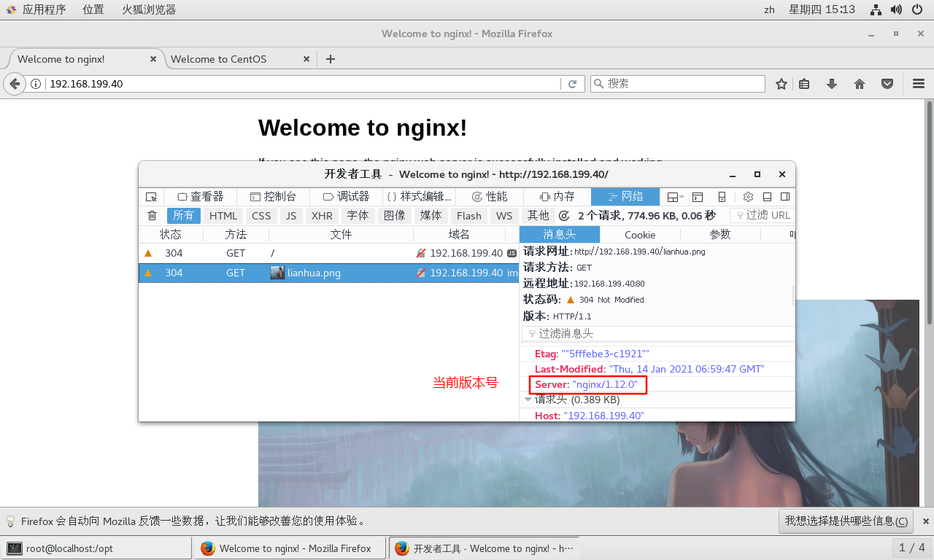Click the 我想选择提供哪些信息 button
Viewport: 934px width, 560px height.
click(x=846, y=521)
